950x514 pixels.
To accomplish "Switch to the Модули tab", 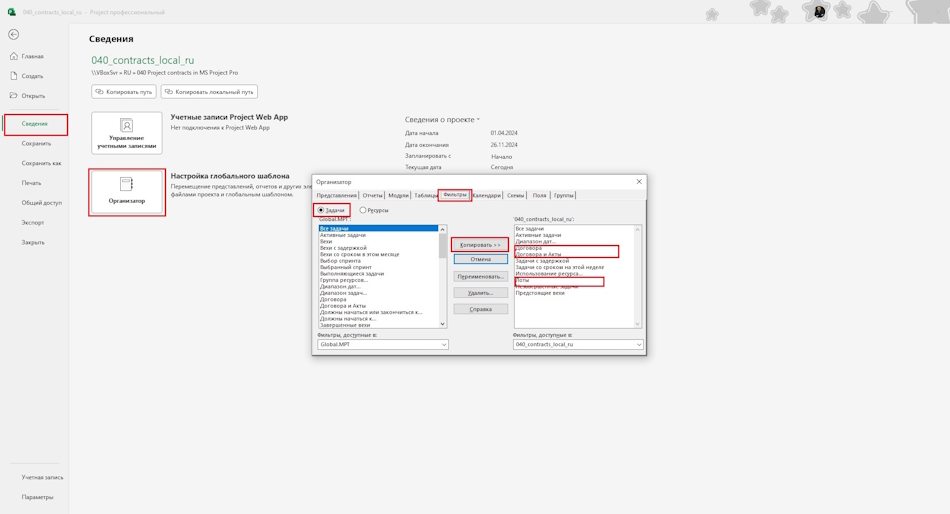I will 398,195.
